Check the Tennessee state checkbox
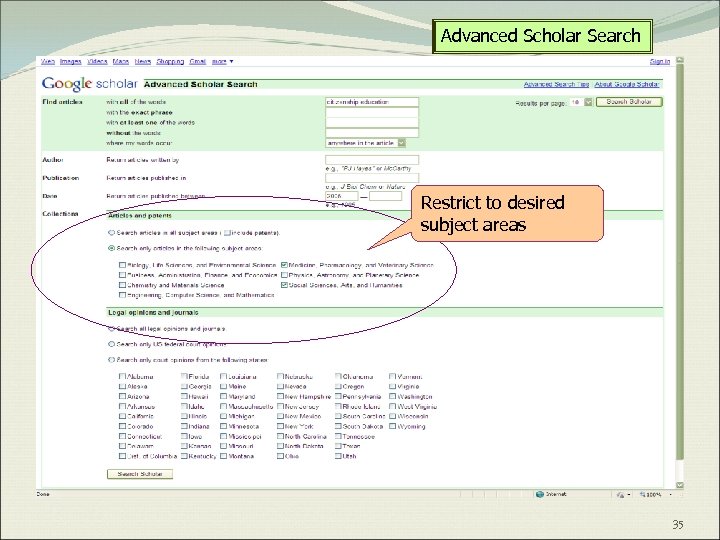This screenshot has width=720, height=540. [338, 436]
